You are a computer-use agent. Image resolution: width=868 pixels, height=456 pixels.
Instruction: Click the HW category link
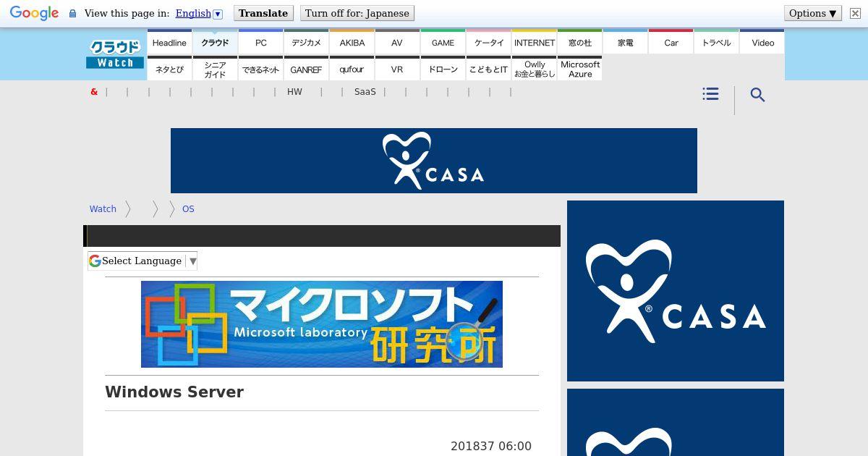[x=294, y=92]
